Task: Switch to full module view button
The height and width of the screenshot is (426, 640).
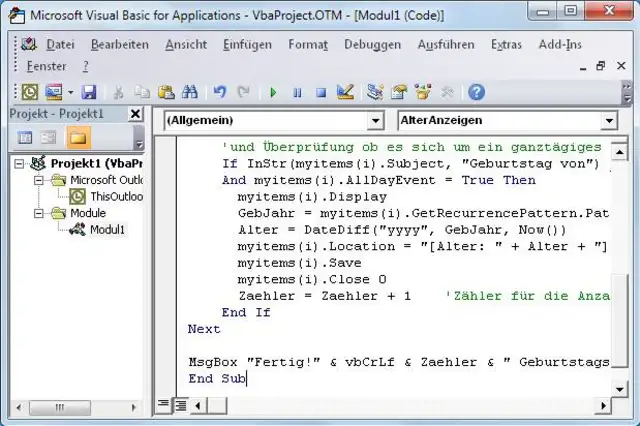Action: 180,404
